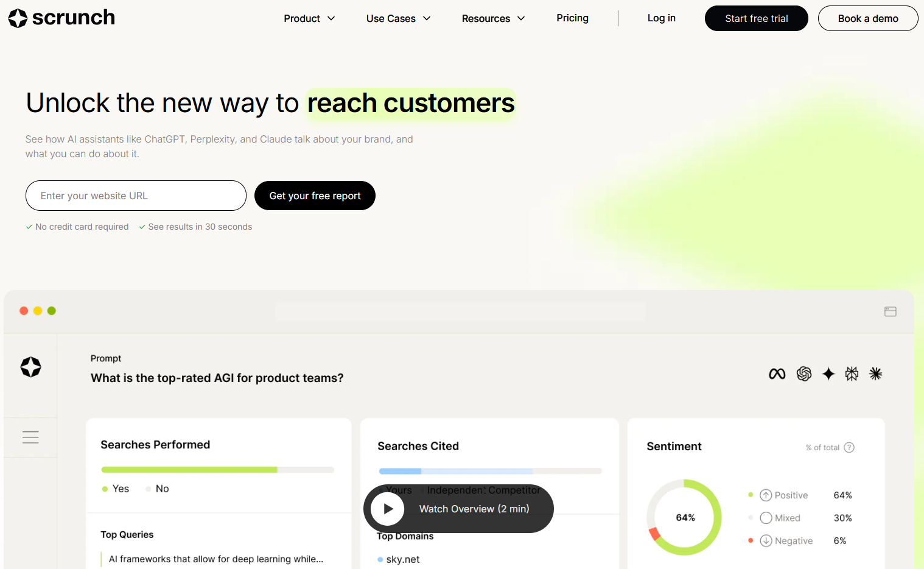Click the Sentiment card heading
This screenshot has width=924, height=569.
[x=674, y=447]
